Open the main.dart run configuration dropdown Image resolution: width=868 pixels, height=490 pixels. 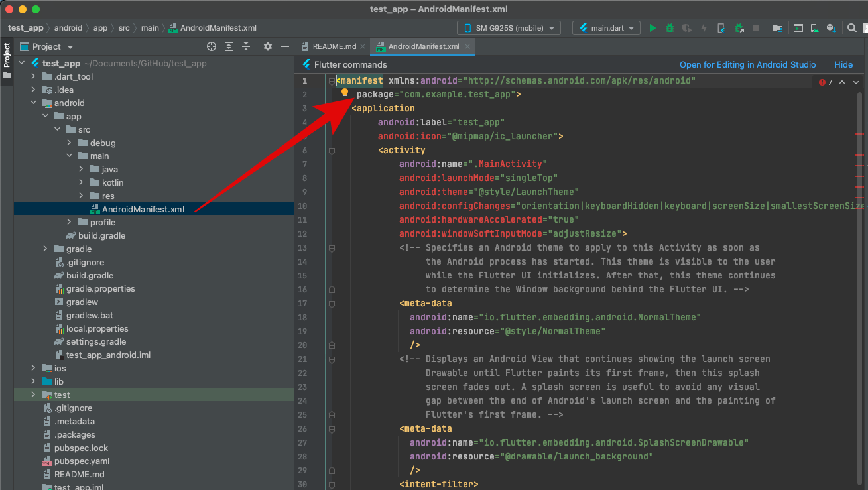[x=606, y=28]
